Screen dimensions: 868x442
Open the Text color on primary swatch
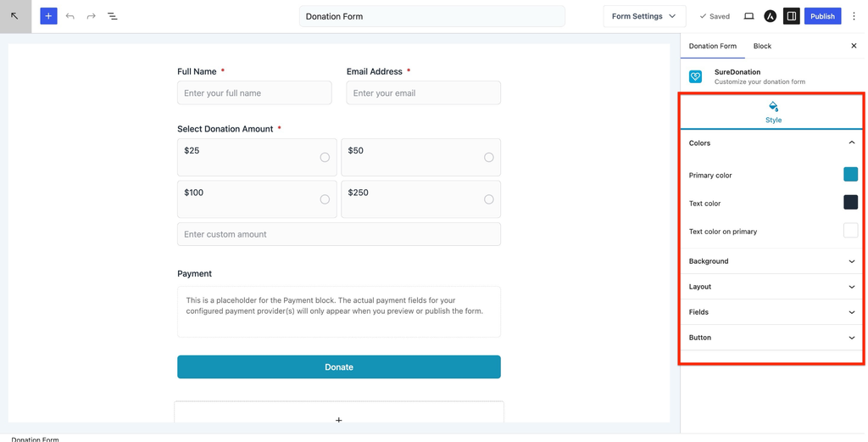(850, 231)
